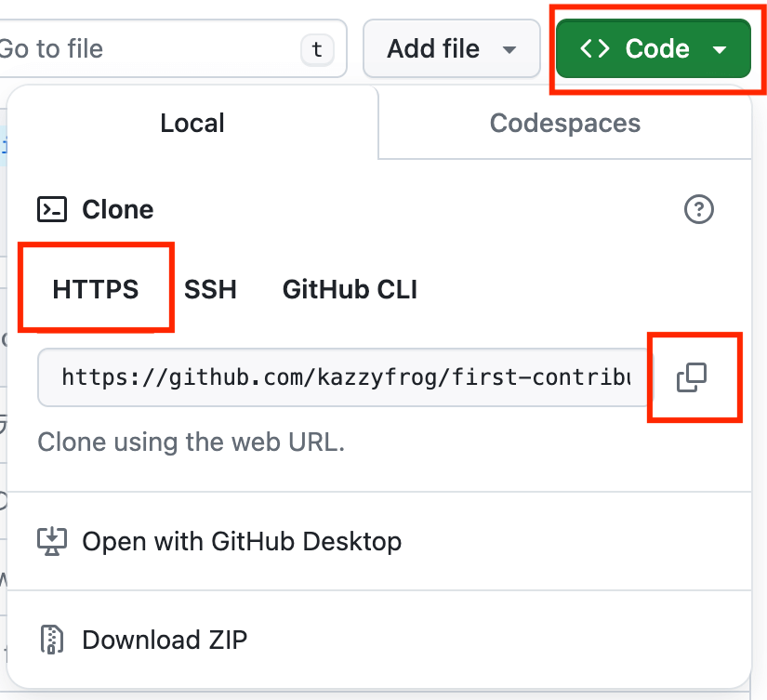This screenshot has width=767, height=700.
Task: Select the GitHub CLI clone option
Action: point(350,289)
